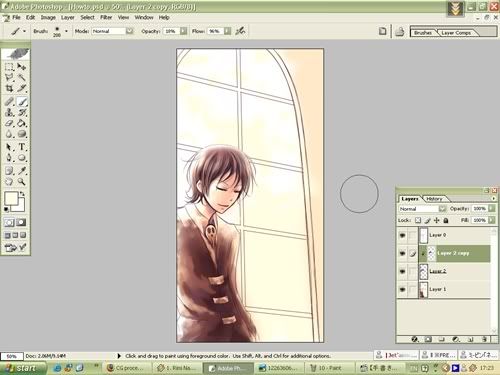Click the Windows Start button
The image size is (500, 375).
click(x=23, y=368)
